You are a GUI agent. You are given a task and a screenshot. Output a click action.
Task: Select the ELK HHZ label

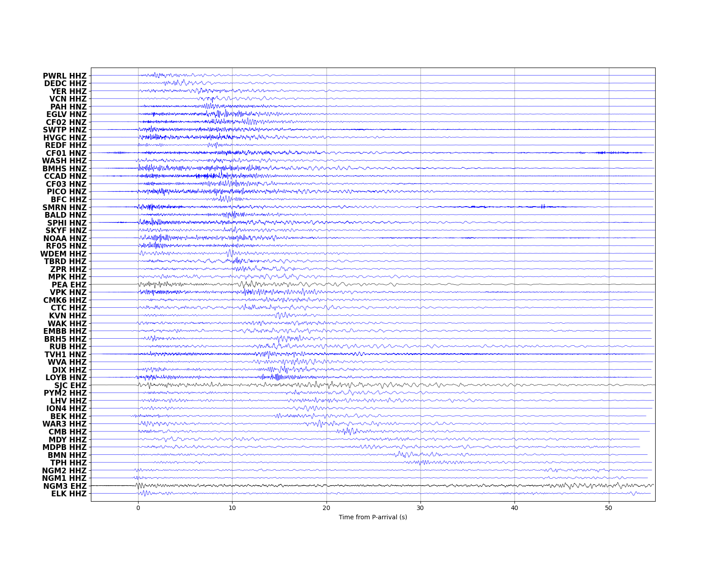point(69,494)
